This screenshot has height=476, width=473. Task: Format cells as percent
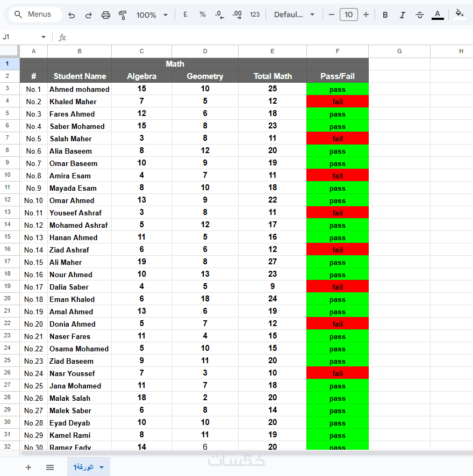203,15
